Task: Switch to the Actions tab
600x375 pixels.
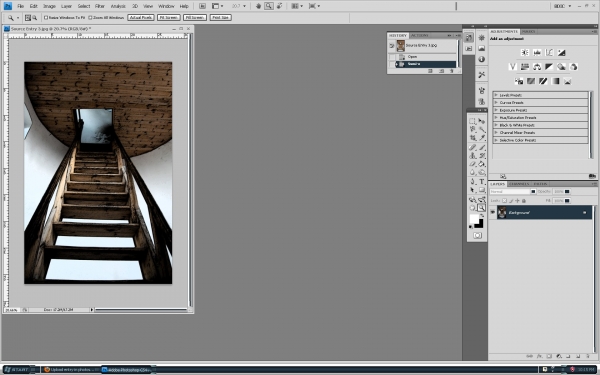Action: tap(420, 35)
